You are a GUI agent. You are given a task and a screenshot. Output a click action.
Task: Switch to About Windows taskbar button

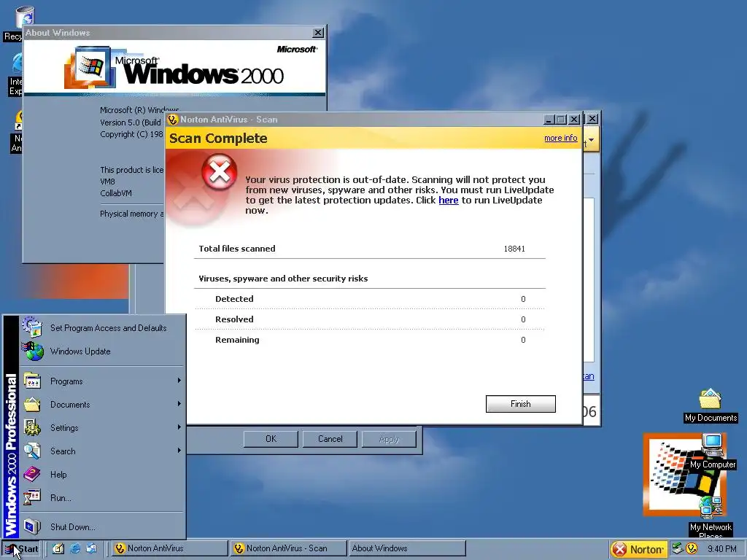(407, 548)
